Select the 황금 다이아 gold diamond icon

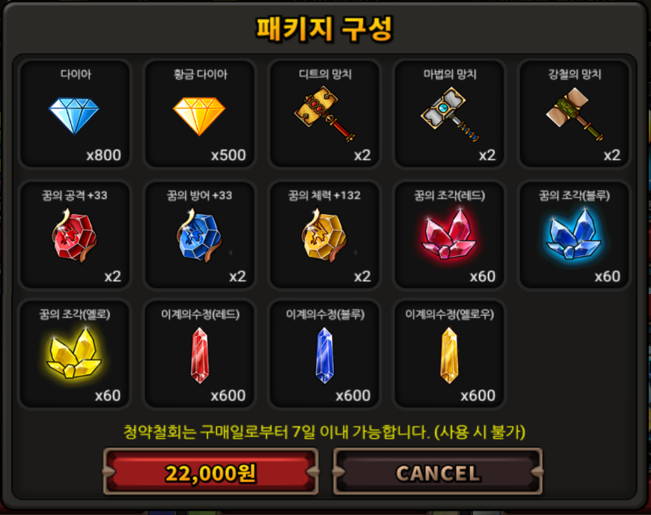coord(199,116)
